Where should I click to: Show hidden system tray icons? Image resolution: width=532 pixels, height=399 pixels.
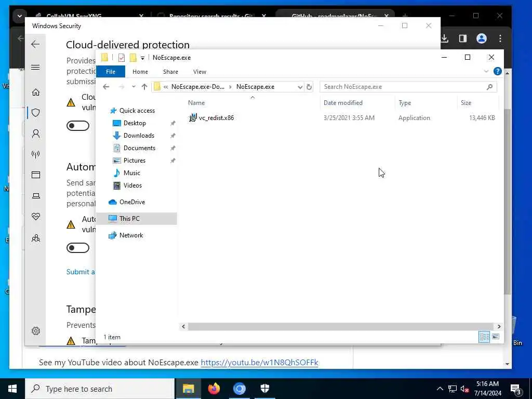pos(440,389)
